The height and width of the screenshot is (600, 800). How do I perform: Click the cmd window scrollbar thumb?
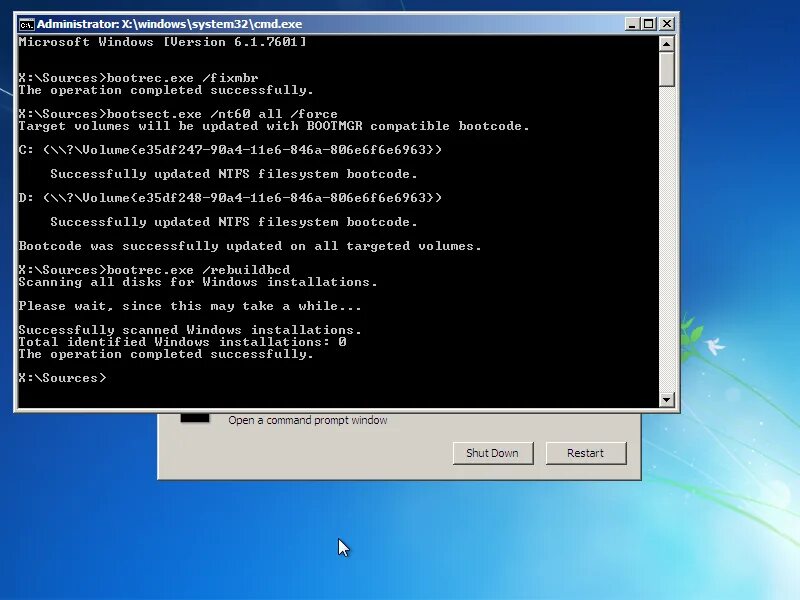[666, 69]
